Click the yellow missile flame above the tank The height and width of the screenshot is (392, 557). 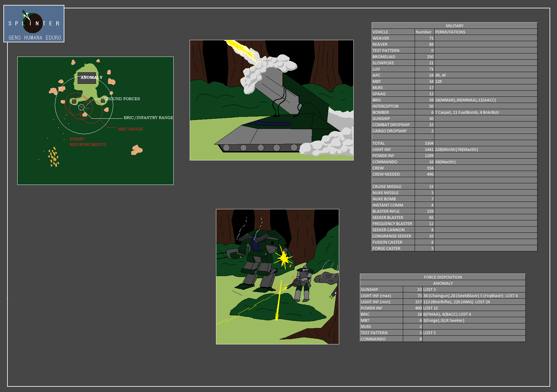click(x=241, y=49)
